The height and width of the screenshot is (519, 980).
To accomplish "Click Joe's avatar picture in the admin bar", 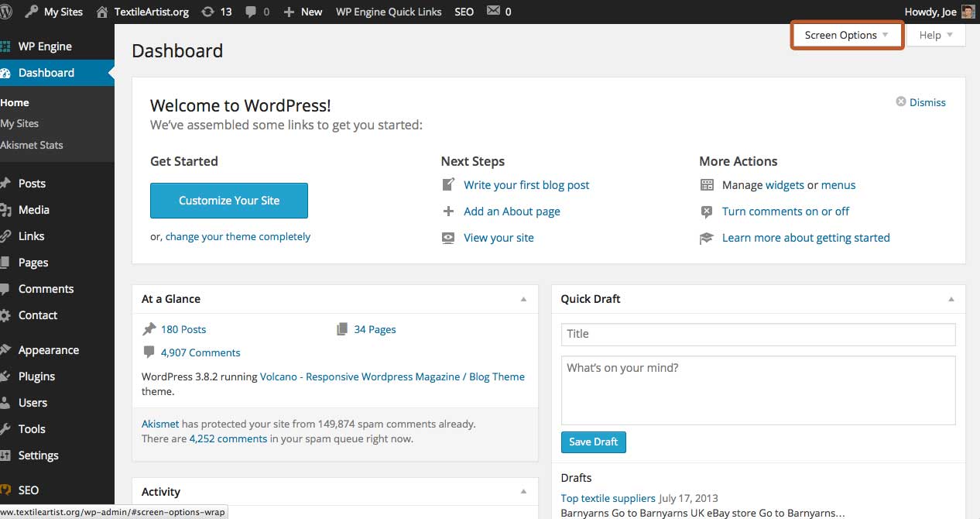I will point(968,12).
